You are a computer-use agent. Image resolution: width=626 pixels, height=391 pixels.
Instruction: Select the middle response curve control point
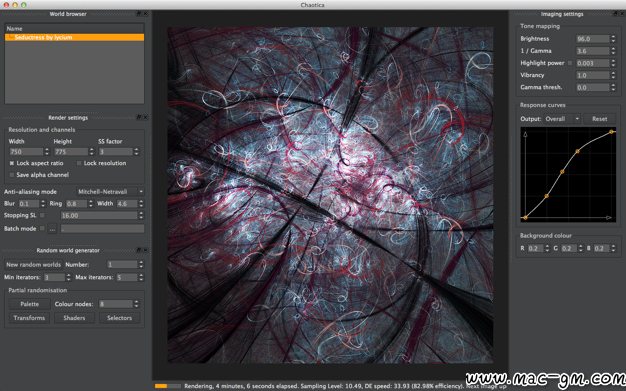[x=562, y=172]
